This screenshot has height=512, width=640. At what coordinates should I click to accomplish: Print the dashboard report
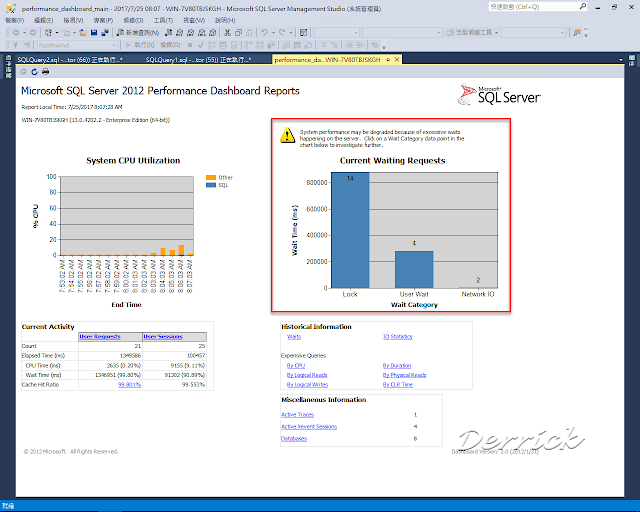46,72
